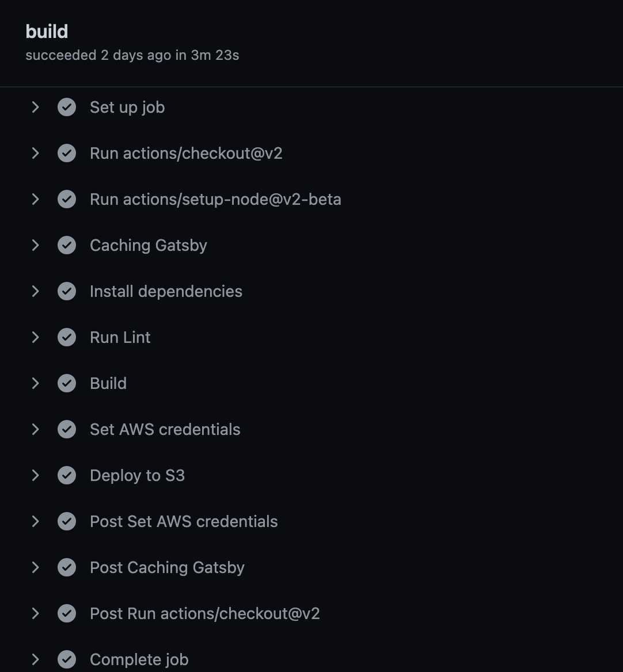Click the success checkmark beside Set up job
Screen dimensions: 623x672
[67, 107]
